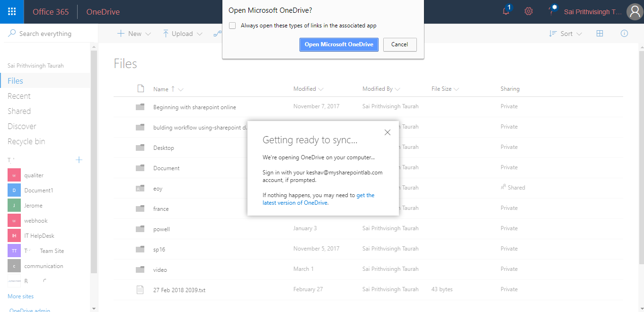Select Discover in left navigation
The width and height of the screenshot is (644, 312).
pyautogui.click(x=22, y=126)
